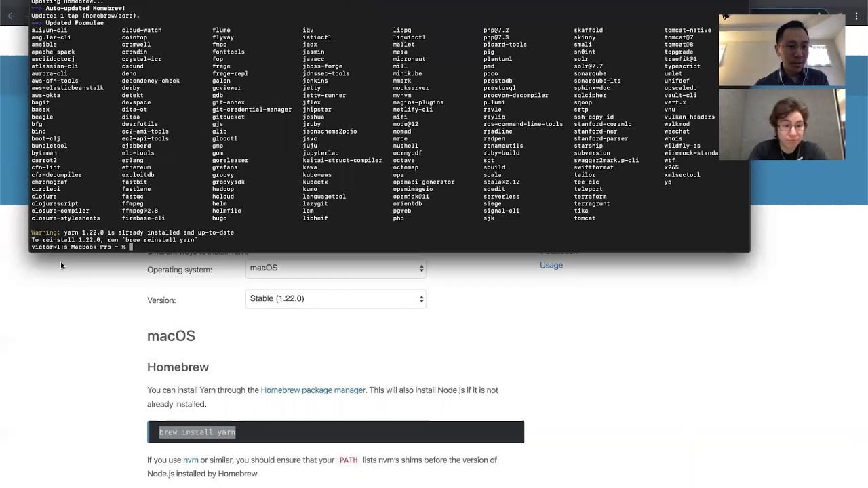
Task: Click 'apache-spark' in the terminal list
Action: coord(53,52)
